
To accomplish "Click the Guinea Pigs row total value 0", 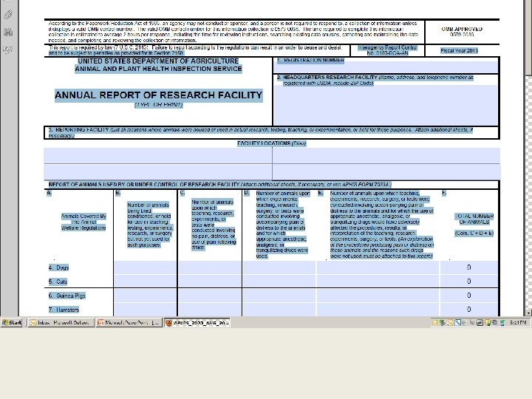I will point(469,296).
